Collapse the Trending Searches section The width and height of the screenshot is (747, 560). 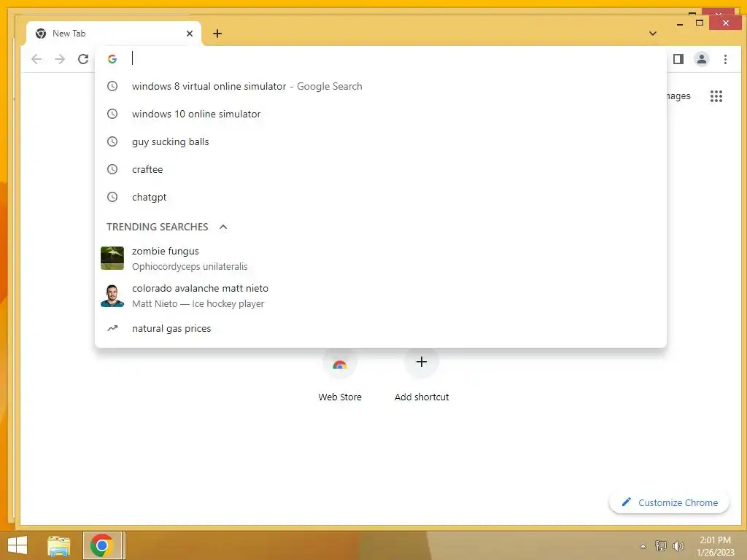pos(223,227)
